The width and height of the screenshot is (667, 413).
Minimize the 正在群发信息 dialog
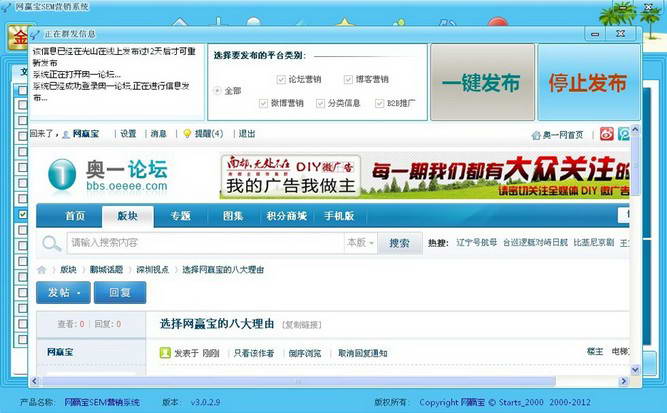[x=595, y=34]
